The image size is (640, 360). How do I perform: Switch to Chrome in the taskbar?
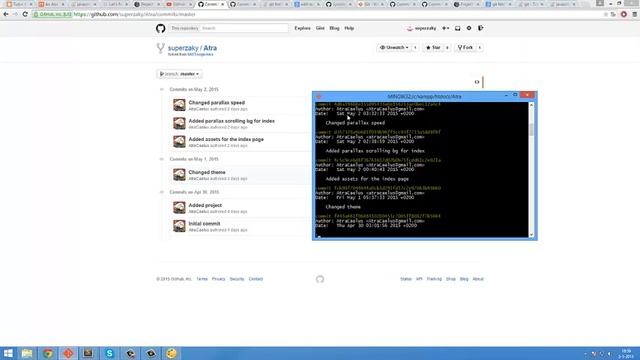48,353
